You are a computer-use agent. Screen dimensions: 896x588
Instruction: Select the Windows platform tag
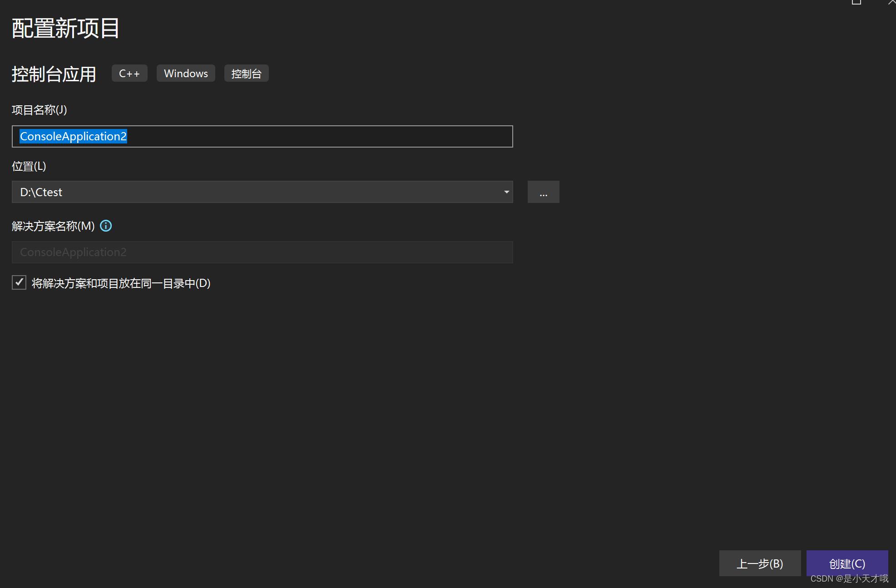pos(186,73)
